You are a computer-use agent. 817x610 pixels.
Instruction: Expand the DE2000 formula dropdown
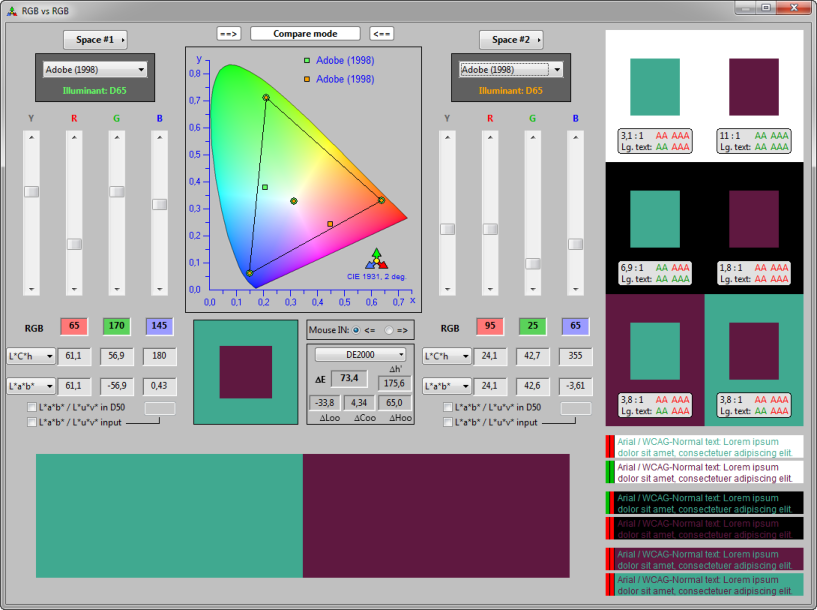361,354
